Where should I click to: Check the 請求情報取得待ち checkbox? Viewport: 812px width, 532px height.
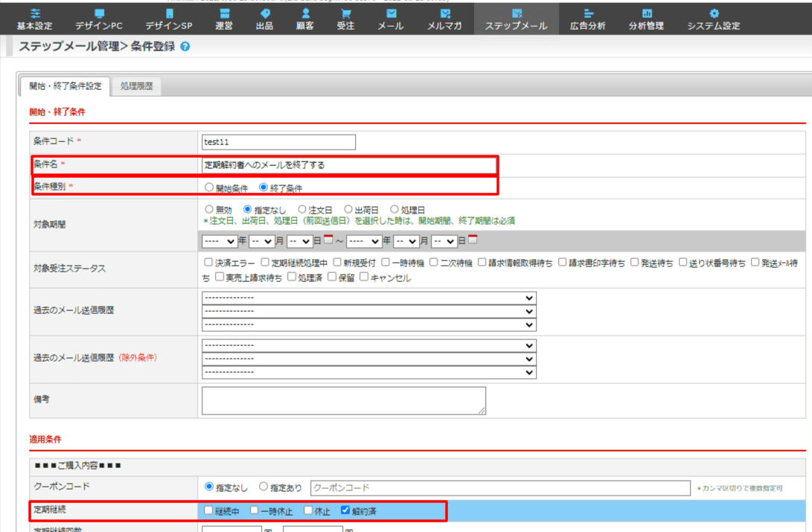(482, 263)
